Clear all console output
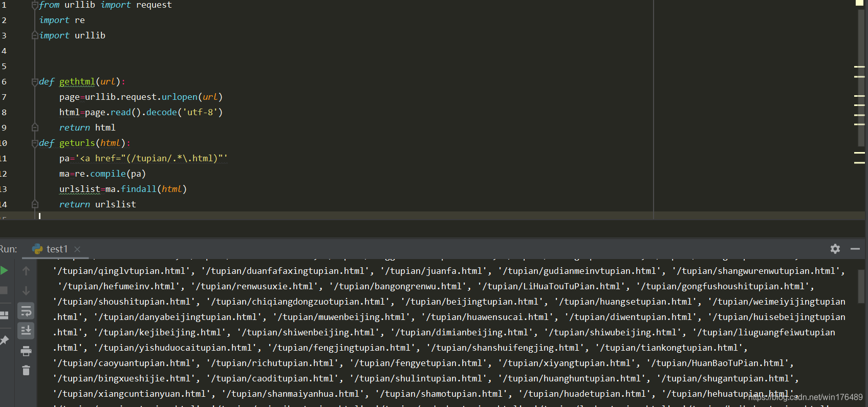The height and width of the screenshot is (407, 868). 26,370
